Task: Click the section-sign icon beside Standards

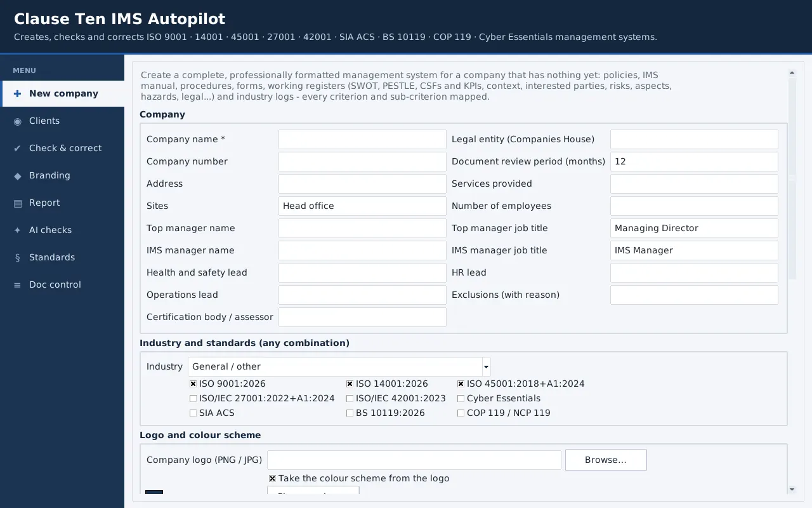Action: [17, 257]
